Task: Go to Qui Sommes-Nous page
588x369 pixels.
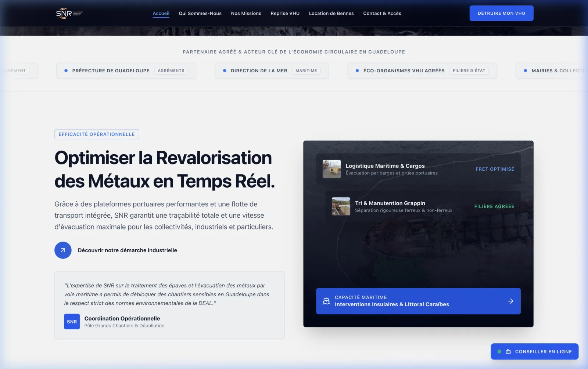Action: point(200,13)
